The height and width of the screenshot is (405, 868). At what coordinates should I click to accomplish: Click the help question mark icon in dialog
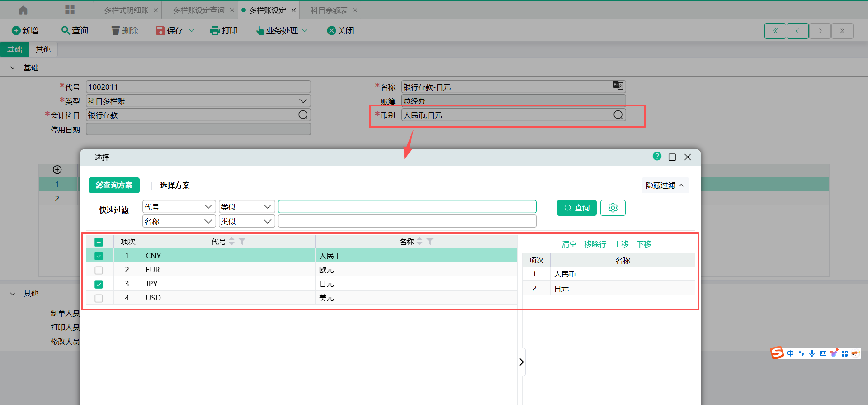pos(657,156)
